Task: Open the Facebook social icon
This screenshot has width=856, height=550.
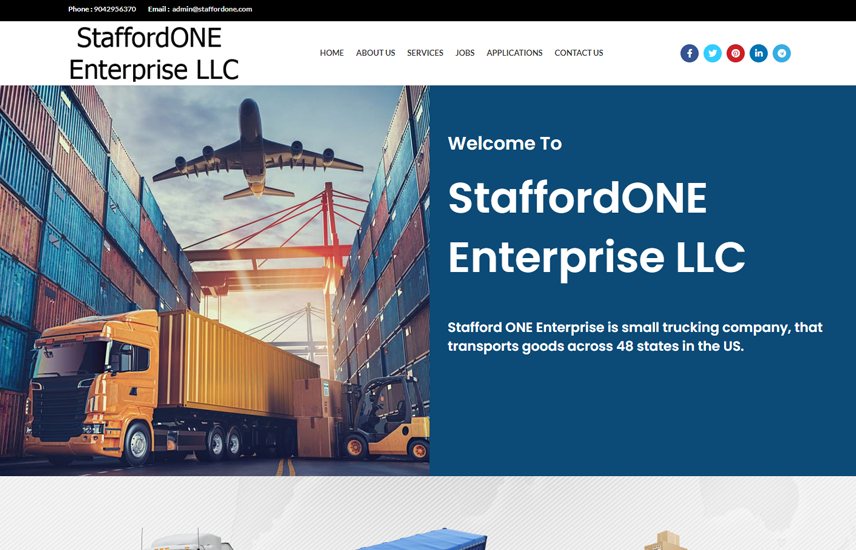Action: [689, 53]
